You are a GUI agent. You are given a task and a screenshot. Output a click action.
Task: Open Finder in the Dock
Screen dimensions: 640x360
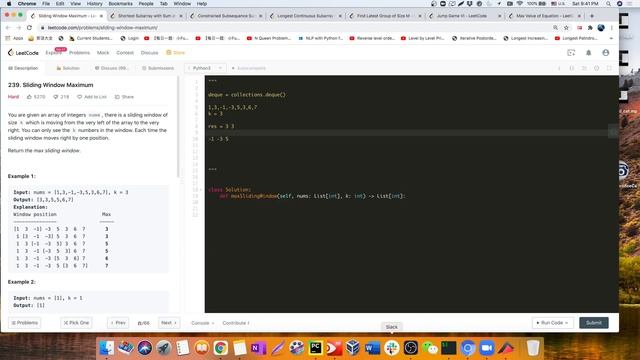pyautogui.click(x=107, y=348)
